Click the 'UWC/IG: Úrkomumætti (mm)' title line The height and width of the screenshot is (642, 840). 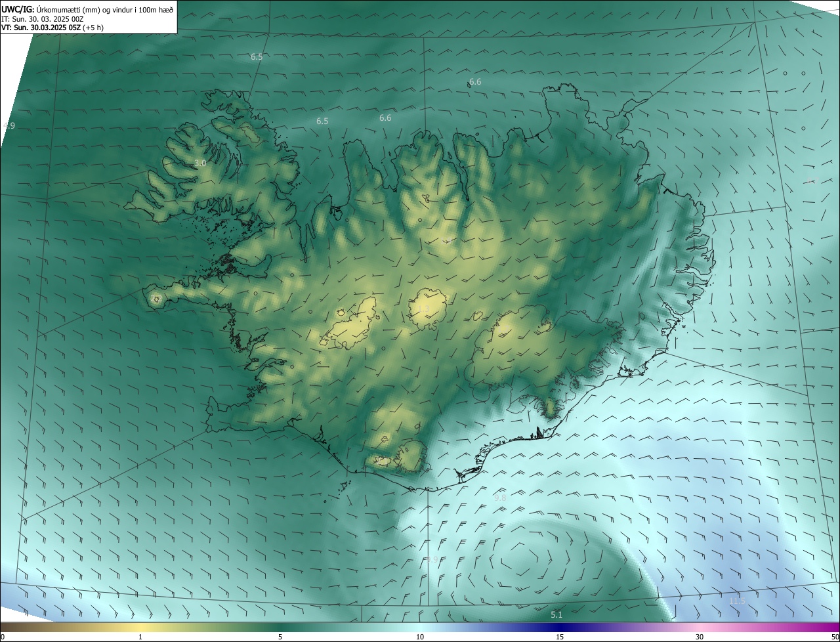pos(87,9)
